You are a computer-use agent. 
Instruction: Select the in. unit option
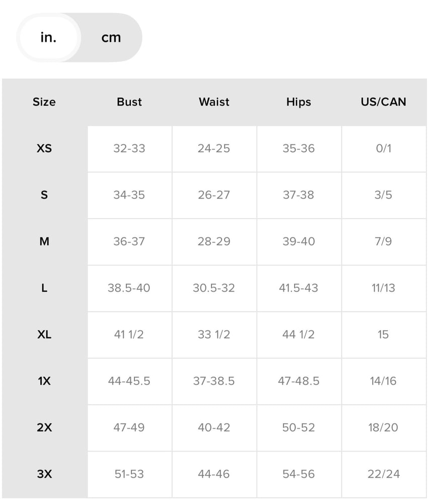coord(48,38)
